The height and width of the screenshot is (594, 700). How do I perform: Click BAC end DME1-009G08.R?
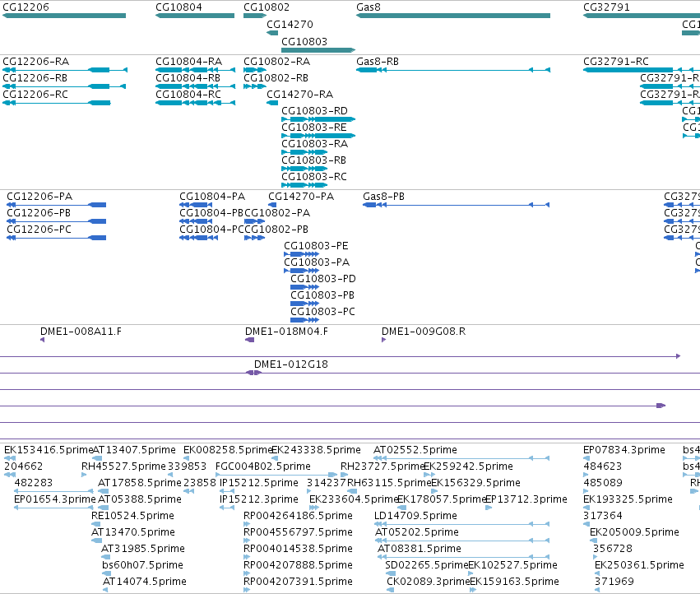click(x=384, y=340)
